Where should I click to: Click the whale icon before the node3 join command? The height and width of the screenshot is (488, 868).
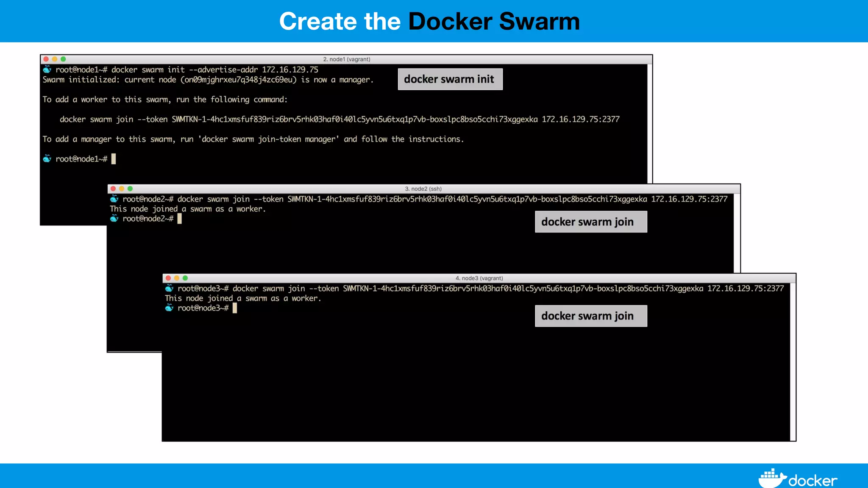[169, 288]
